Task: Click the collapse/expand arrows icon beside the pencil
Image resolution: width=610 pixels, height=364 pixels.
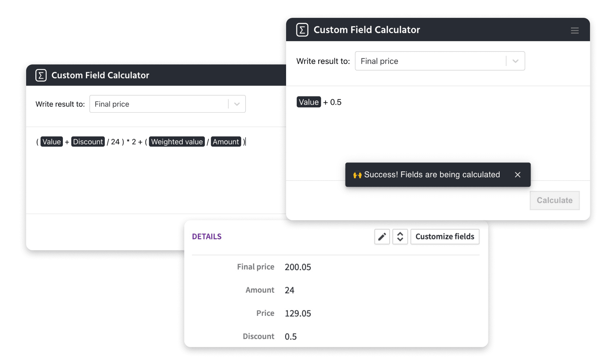Action: click(x=400, y=237)
